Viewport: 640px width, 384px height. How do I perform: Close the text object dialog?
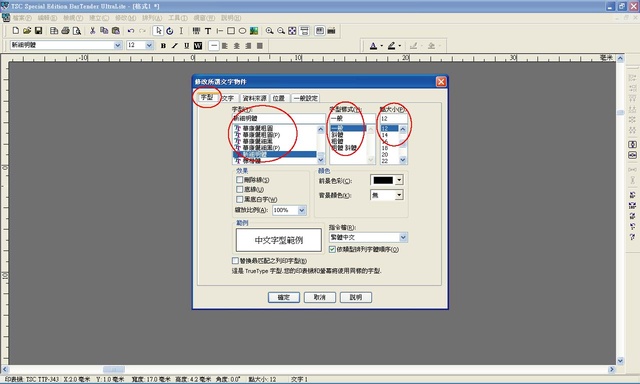coord(441,82)
